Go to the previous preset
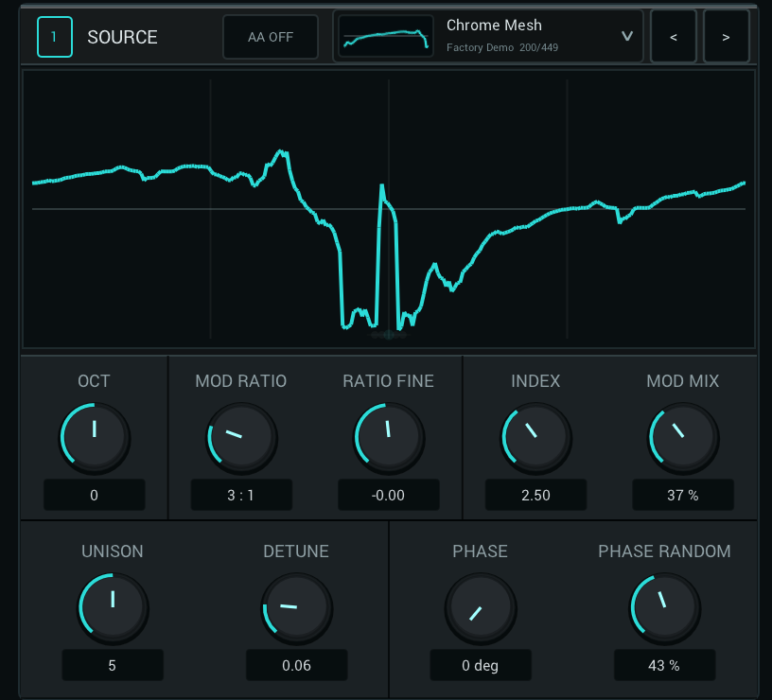 (674, 37)
